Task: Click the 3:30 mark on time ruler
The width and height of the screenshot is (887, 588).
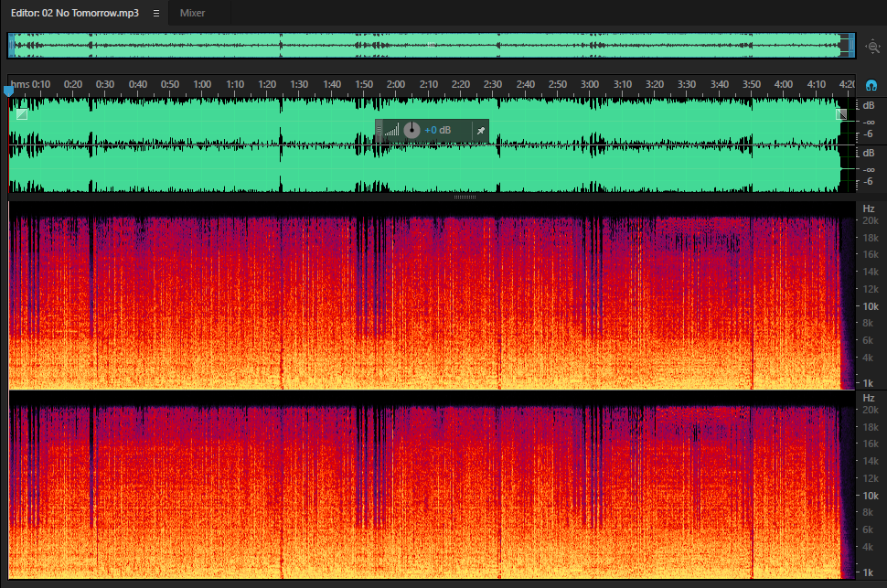Action: pyautogui.click(x=687, y=84)
